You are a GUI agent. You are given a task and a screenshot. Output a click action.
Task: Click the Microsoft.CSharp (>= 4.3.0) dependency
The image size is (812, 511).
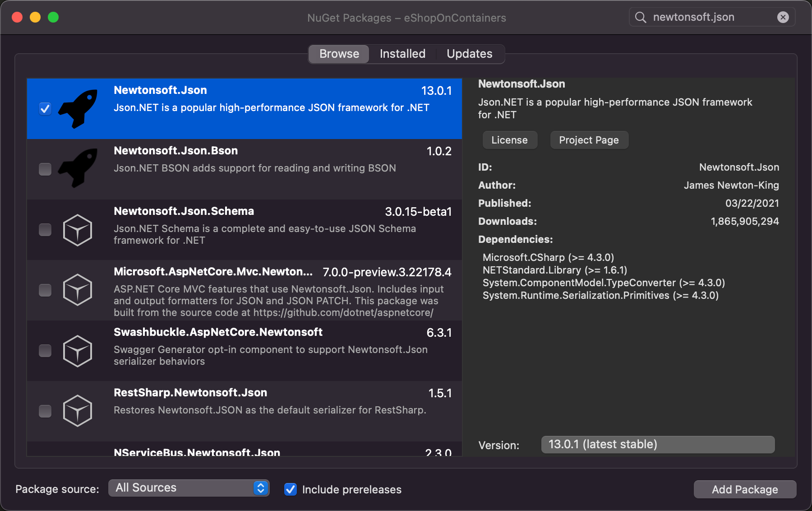[548, 257]
